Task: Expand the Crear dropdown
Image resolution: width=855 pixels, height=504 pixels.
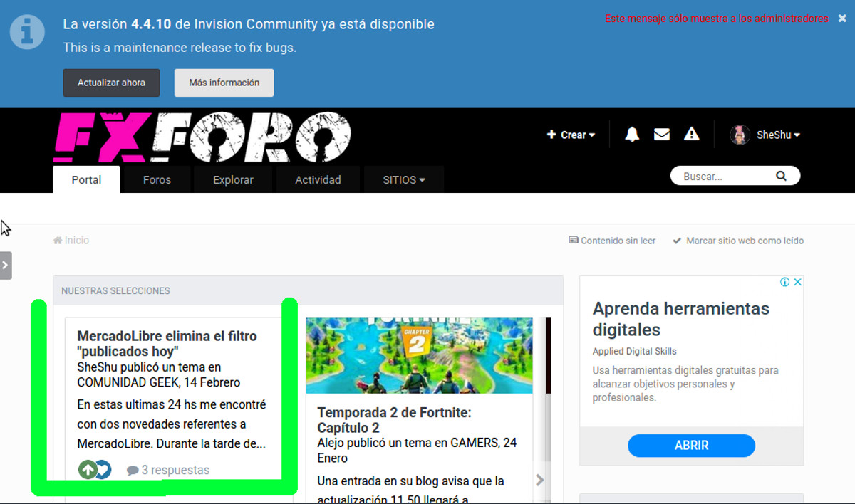Action: pyautogui.click(x=571, y=134)
